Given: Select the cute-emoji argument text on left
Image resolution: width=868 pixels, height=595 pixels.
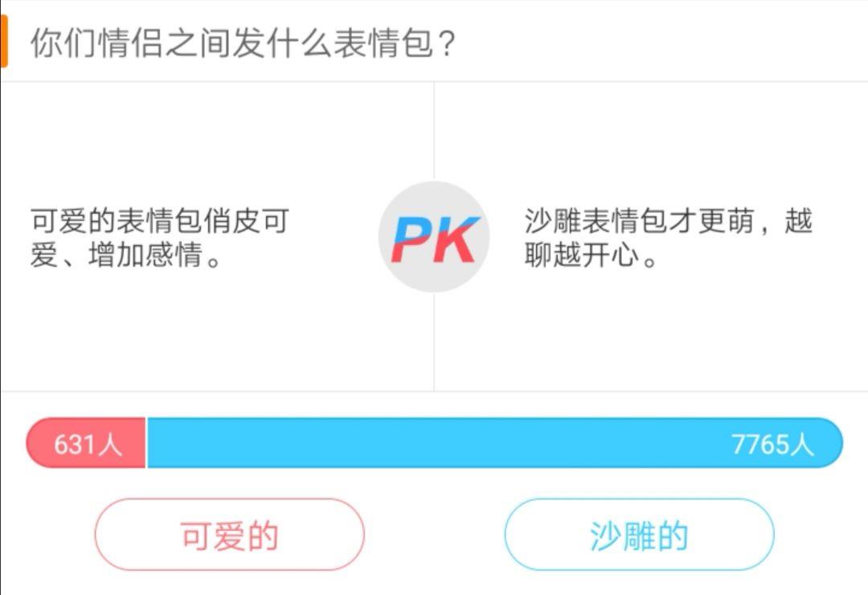Looking at the screenshot, I should tap(159, 239).
